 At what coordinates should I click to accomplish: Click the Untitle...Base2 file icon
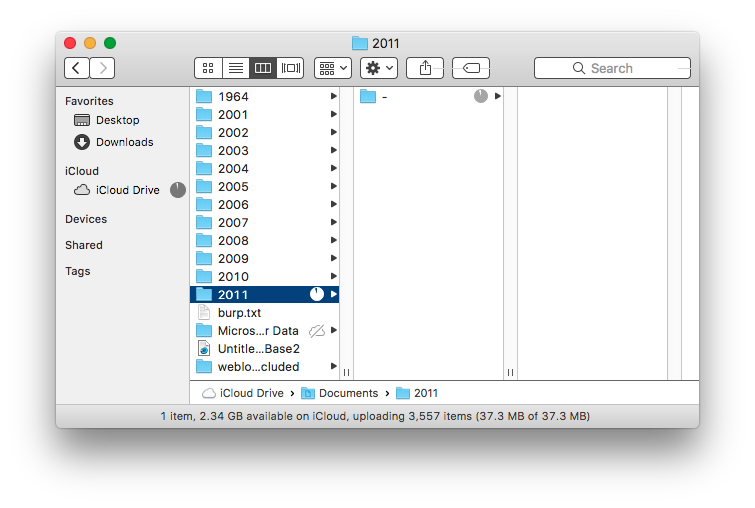coord(204,349)
